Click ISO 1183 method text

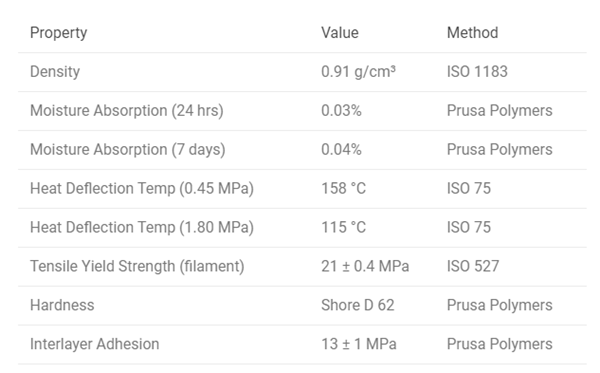click(x=477, y=72)
